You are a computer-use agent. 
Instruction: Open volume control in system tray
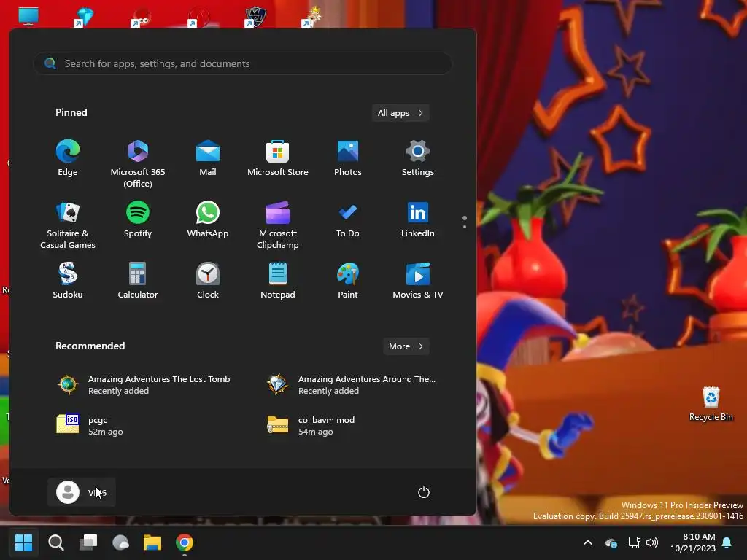[652, 542]
